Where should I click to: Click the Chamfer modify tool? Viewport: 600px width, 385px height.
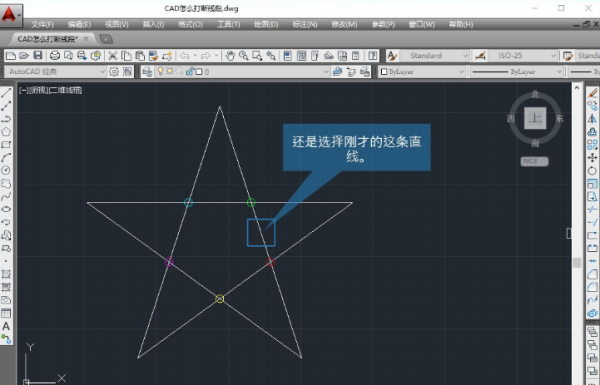tap(592, 274)
